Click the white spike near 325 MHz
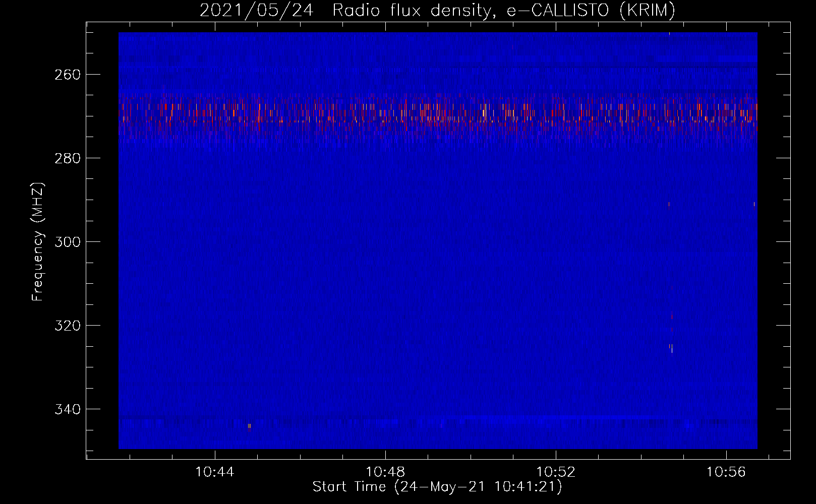This screenshot has height=504, width=816. [671, 348]
